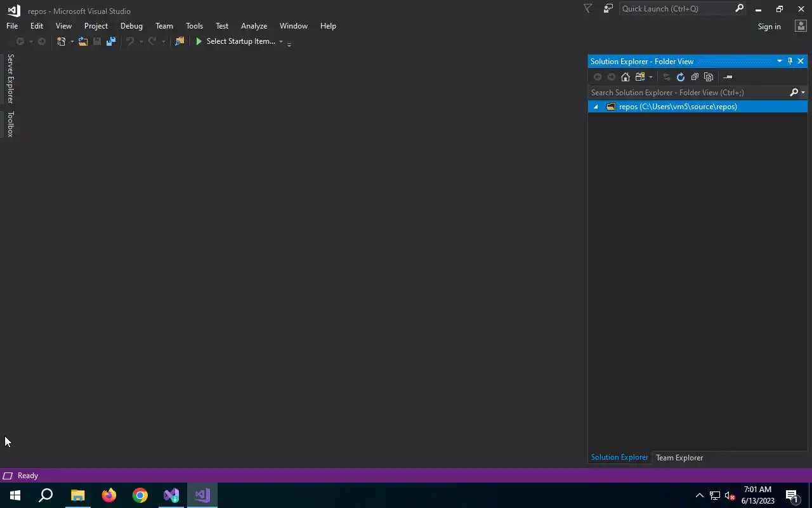Click the Quick Launch magnifier icon
This screenshot has height=508, width=812.
pos(739,9)
